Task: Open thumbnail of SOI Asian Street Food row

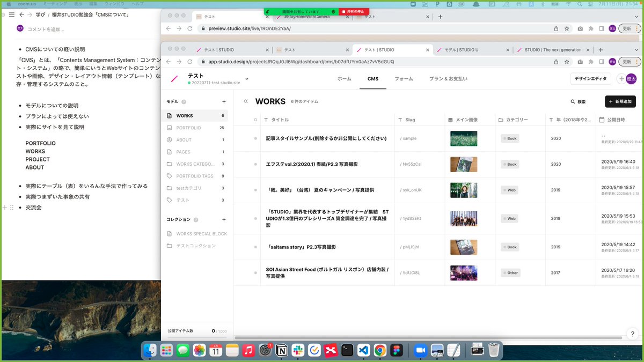Action: tap(464, 273)
